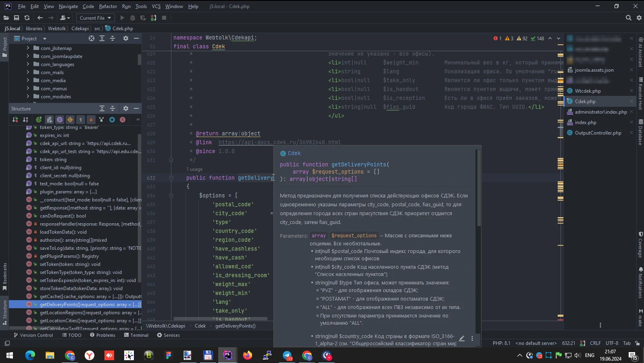Toggle Sort by Visibility in Structure

(x=15, y=120)
